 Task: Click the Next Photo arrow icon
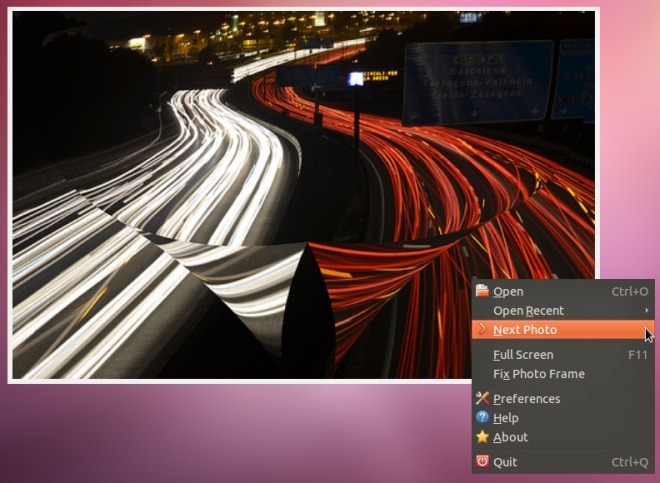pyautogui.click(x=482, y=329)
